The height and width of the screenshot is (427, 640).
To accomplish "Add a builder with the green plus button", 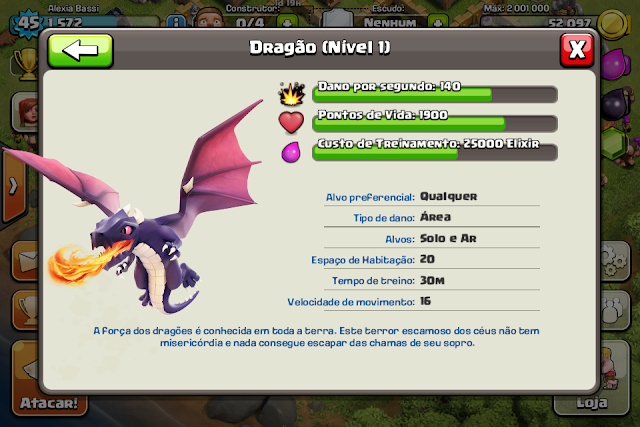I will click(x=287, y=22).
